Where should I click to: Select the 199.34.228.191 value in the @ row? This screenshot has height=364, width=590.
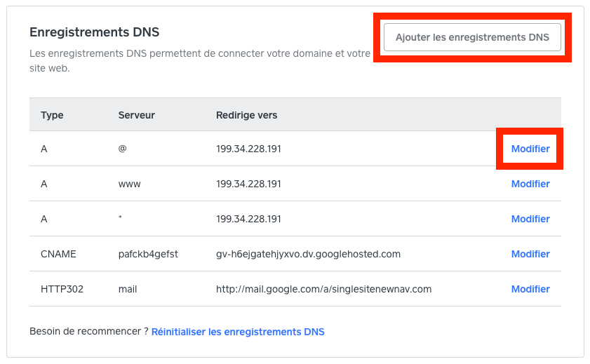(248, 149)
